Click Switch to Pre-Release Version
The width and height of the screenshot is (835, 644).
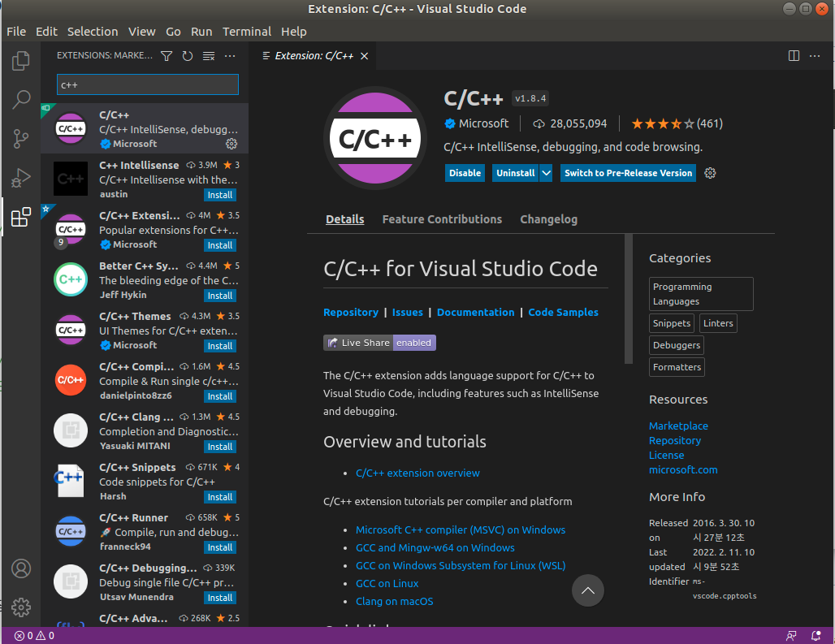[x=628, y=173]
